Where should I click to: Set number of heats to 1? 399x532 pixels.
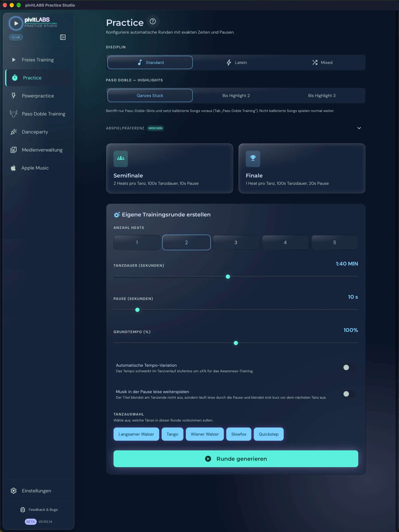[x=137, y=242]
